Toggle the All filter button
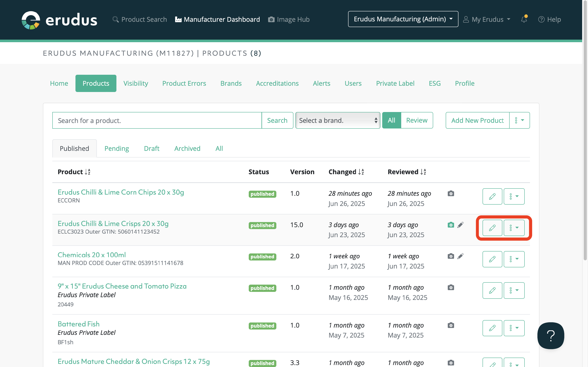588x367 pixels. tap(391, 120)
